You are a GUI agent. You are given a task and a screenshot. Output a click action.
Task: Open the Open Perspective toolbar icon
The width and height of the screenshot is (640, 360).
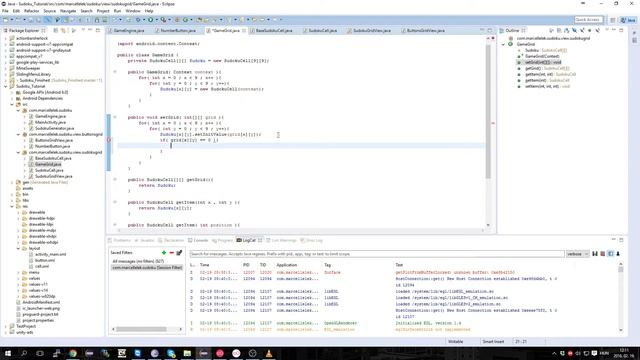click(x=612, y=20)
